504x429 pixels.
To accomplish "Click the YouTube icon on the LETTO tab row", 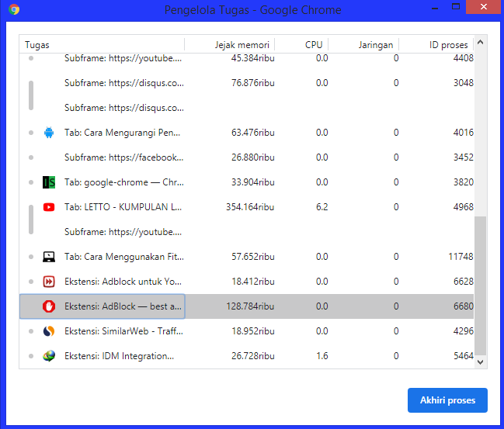I will 49,207.
